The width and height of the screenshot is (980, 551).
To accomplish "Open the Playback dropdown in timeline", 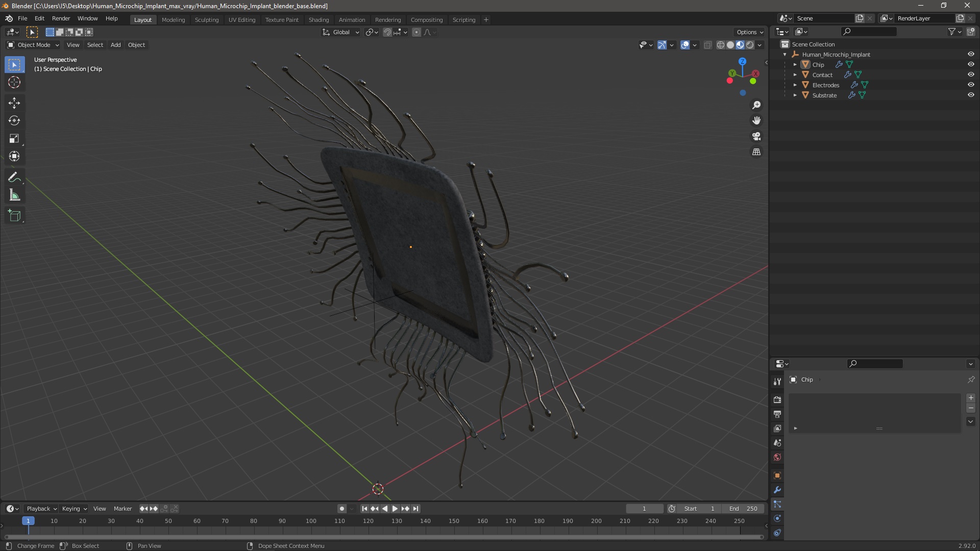I will (41, 509).
